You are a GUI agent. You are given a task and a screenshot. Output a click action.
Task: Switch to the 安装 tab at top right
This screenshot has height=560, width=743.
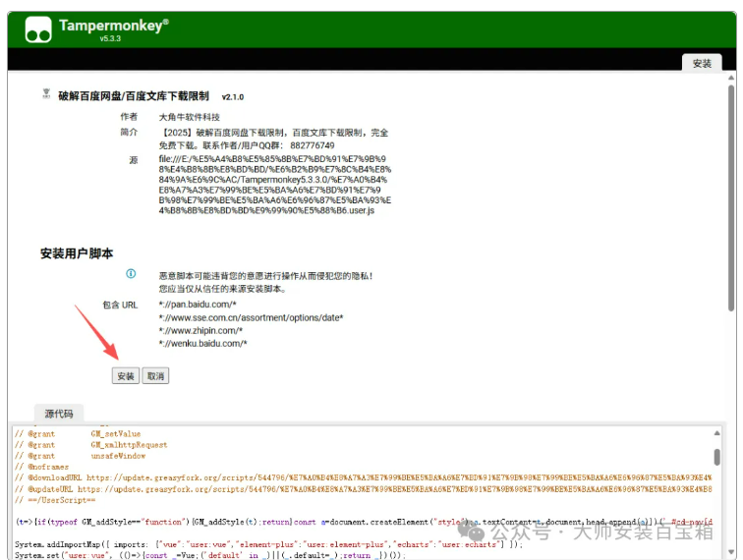pos(701,63)
